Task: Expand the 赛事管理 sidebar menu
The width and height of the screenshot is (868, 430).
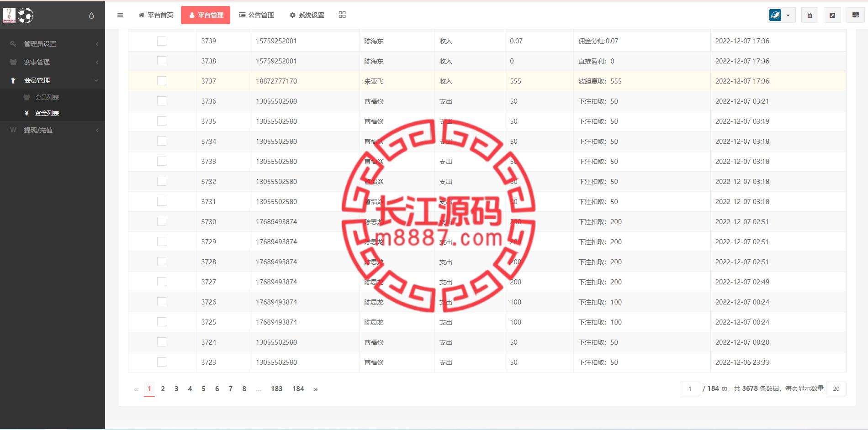Action: (53, 62)
